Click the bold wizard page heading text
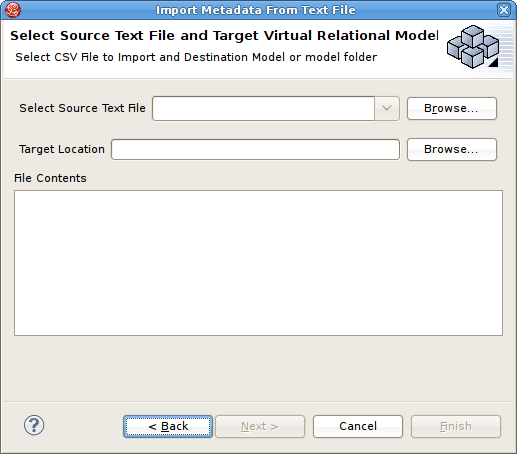517x454 pixels. point(224,35)
